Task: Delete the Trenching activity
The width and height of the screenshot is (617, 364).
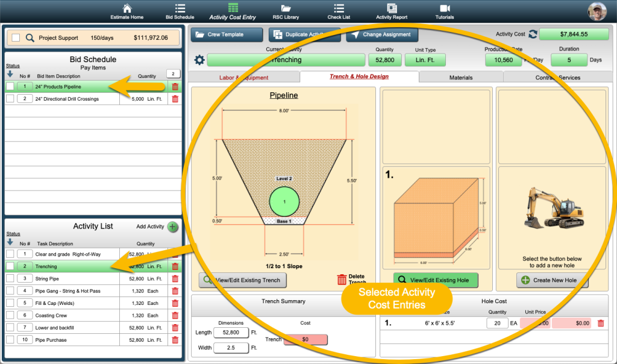Action: [x=175, y=266]
